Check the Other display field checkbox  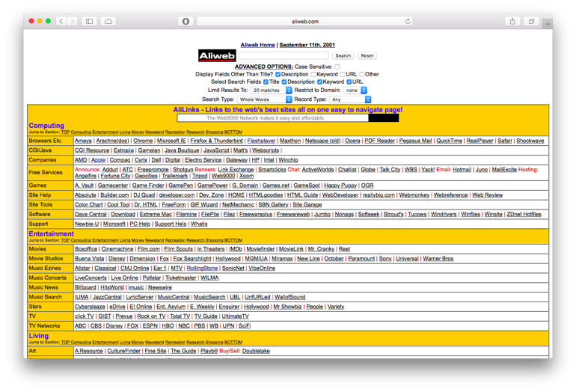pyautogui.click(x=362, y=75)
